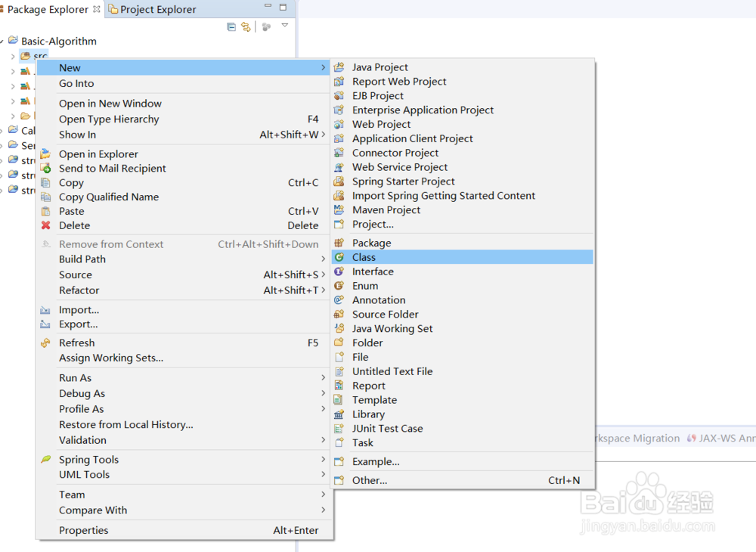The image size is (756, 552).
Task: Click the Spring Tools leaf icon
Action: tap(46, 459)
